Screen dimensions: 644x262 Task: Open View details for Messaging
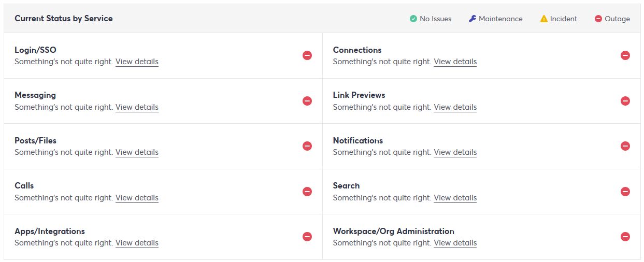pos(137,107)
